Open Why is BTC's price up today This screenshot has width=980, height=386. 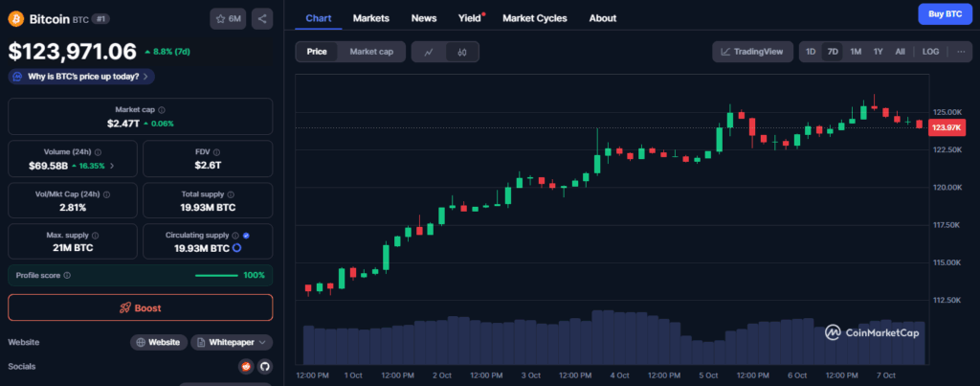[82, 77]
